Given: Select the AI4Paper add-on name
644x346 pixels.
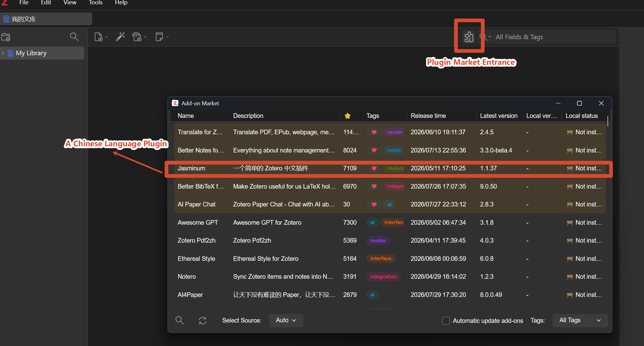Looking at the screenshot, I should 190,295.
